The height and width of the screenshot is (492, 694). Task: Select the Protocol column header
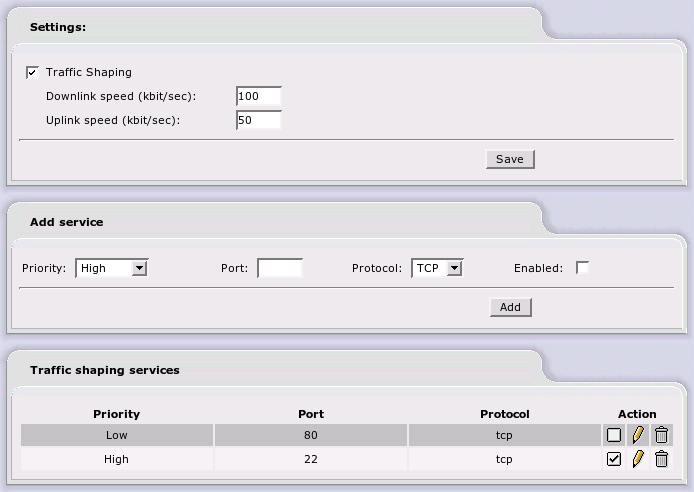point(505,414)
